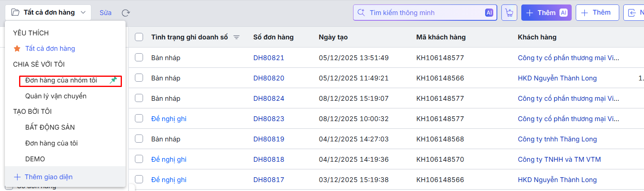Screen dimensions: 644x191
Task: Click the AI badge in the search box
Action: 489,13
